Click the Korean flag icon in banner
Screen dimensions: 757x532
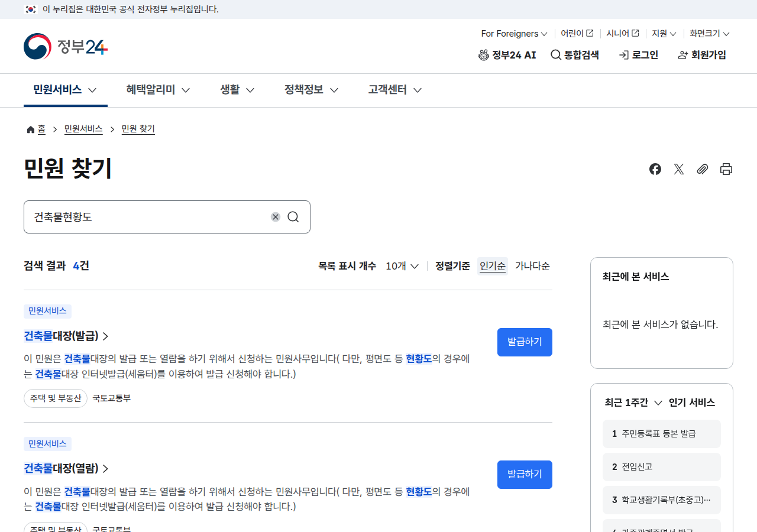[x=31, y=9]
